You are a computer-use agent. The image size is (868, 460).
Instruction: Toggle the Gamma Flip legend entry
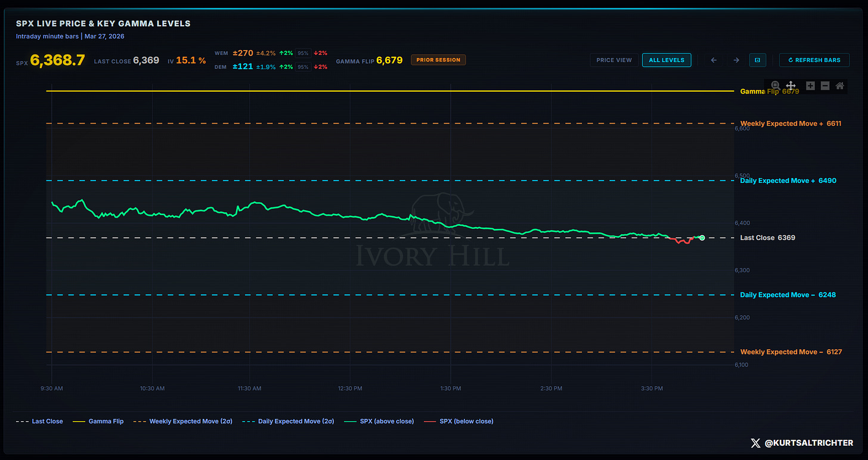(98, 421)
